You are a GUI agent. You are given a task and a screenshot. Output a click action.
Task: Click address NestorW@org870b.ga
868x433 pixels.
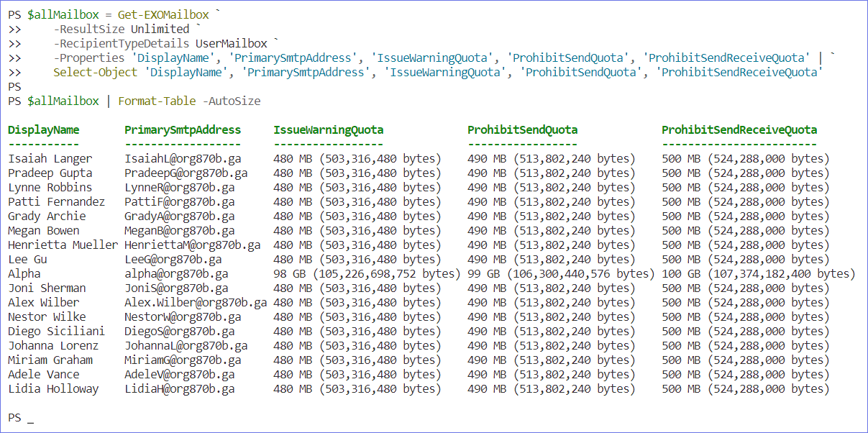point(183,317)
